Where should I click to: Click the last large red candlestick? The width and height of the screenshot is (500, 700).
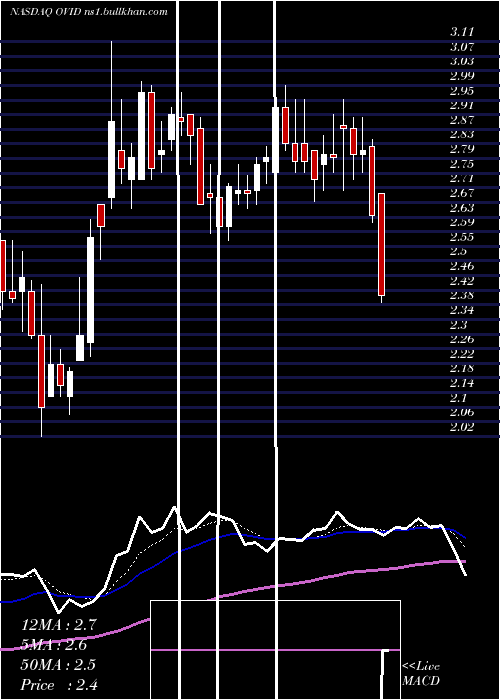[x=381, y=245]
